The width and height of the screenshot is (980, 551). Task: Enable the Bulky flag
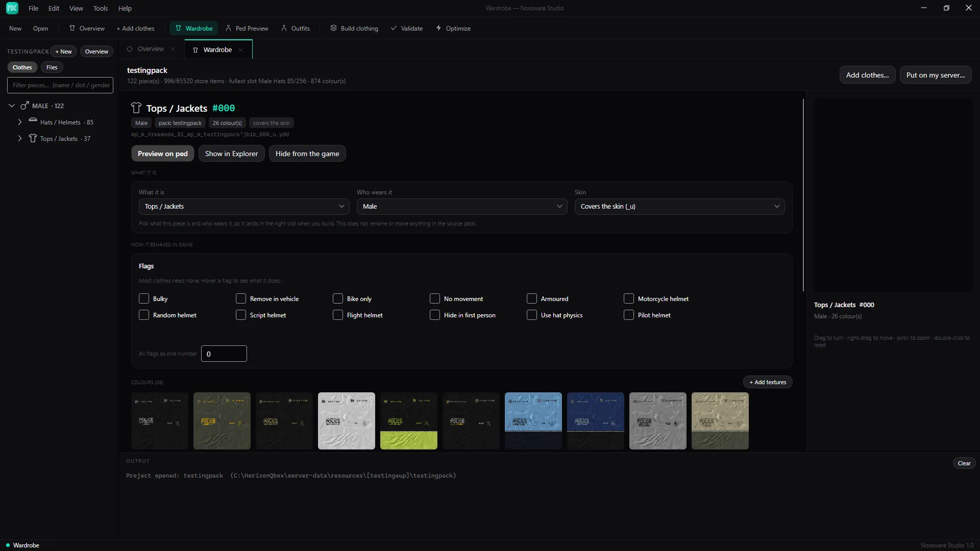[x=144, y=298]
